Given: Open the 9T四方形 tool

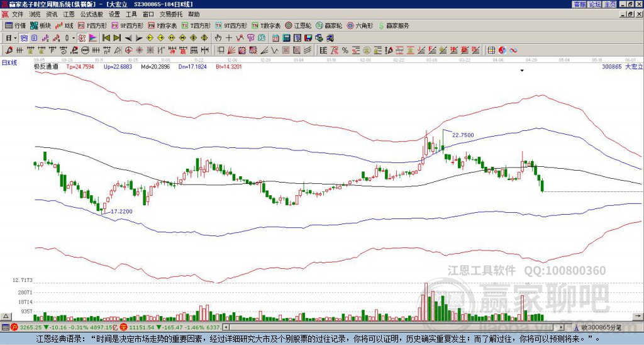Looking at the screenshot, I should tap(231, 25).
